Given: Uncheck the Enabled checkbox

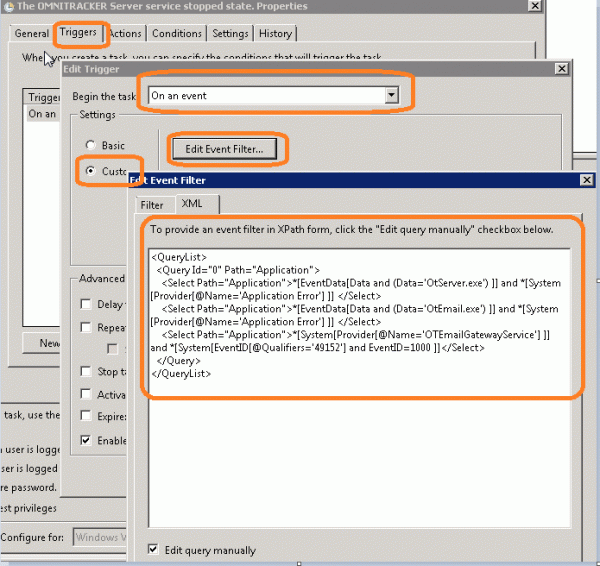Looking at the screenshot, I should click(86, 440).
